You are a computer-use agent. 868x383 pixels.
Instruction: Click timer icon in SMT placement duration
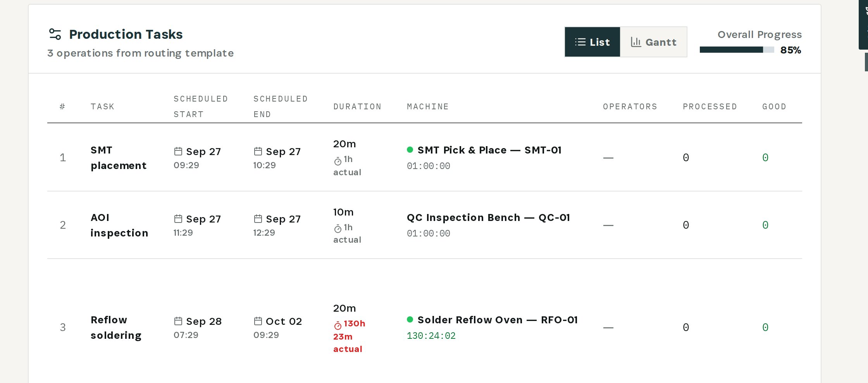[x=338, y=161]
